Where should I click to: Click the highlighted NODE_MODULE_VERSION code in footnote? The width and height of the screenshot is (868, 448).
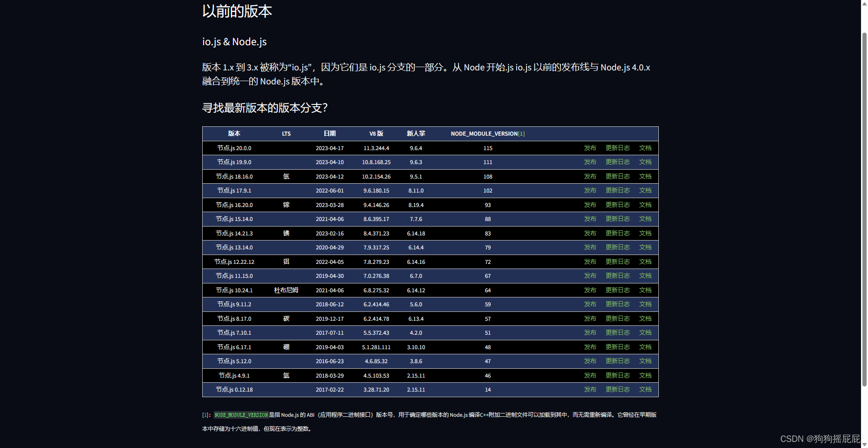click(241, 415)
